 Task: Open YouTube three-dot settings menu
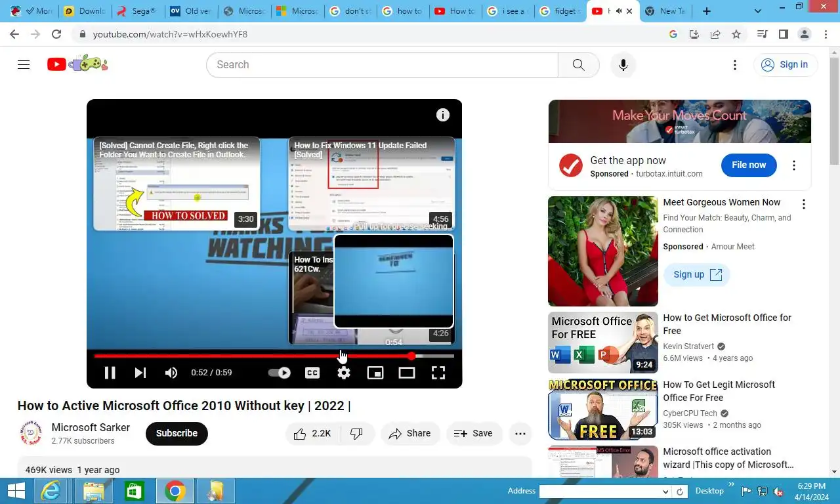[735, 64]
